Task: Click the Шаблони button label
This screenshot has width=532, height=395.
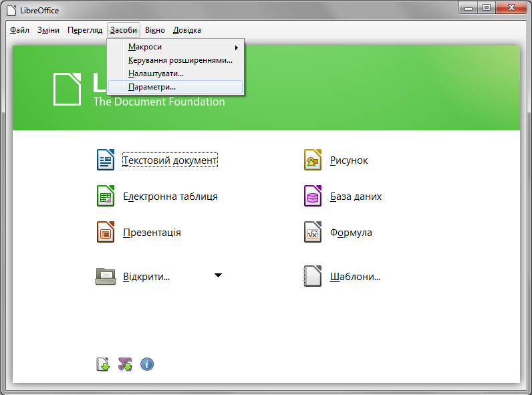Action: click(x=356, y=277)
